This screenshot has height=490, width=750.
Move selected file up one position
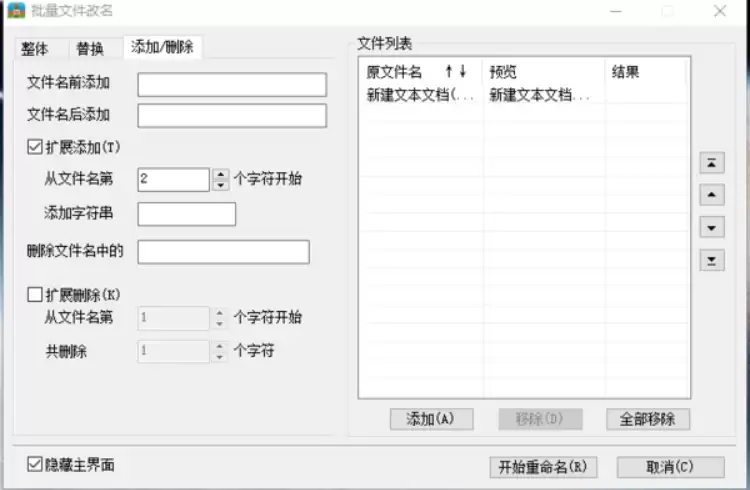(712, 195)
